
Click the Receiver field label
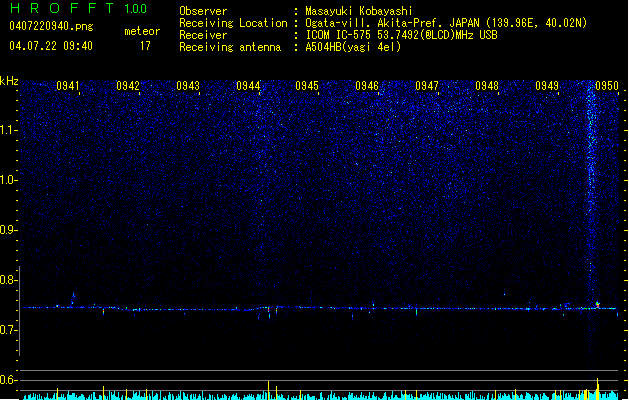point(203,35)
